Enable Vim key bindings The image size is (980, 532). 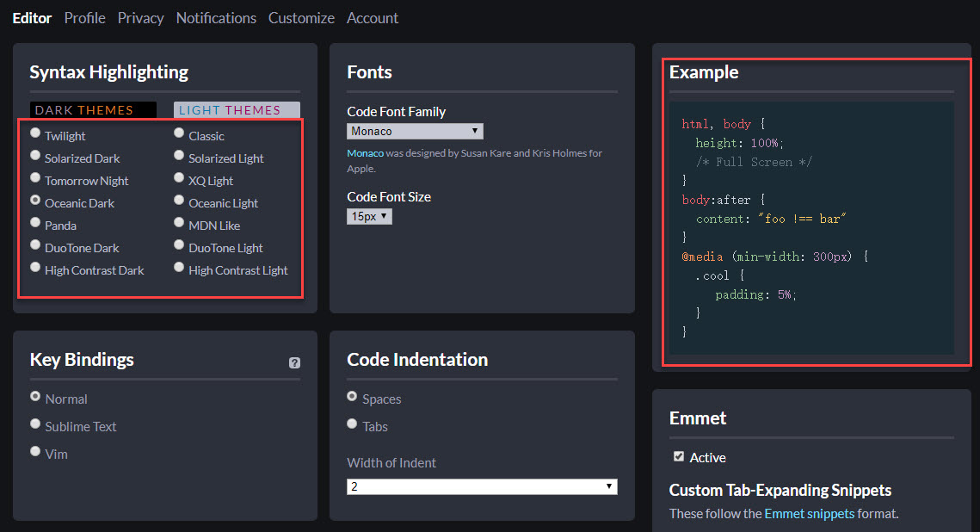click(x=35, y=451)
